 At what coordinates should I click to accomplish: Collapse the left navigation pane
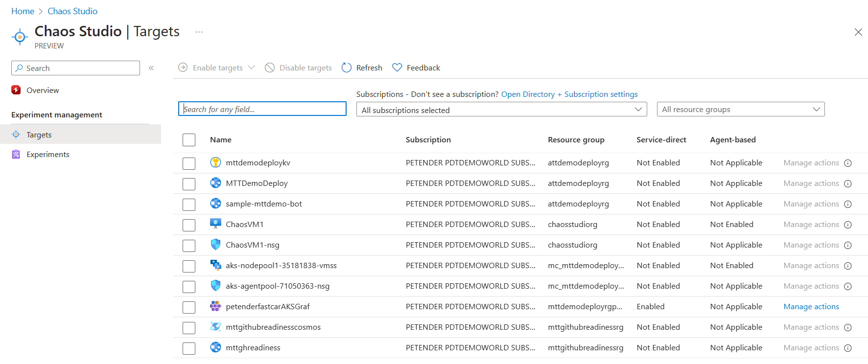click(x=151, y=68)
